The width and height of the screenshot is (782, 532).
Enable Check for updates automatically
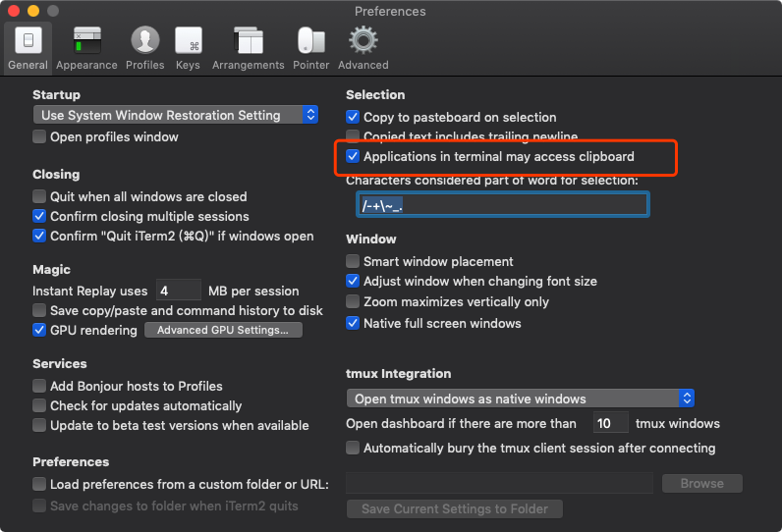click(39, 405)
